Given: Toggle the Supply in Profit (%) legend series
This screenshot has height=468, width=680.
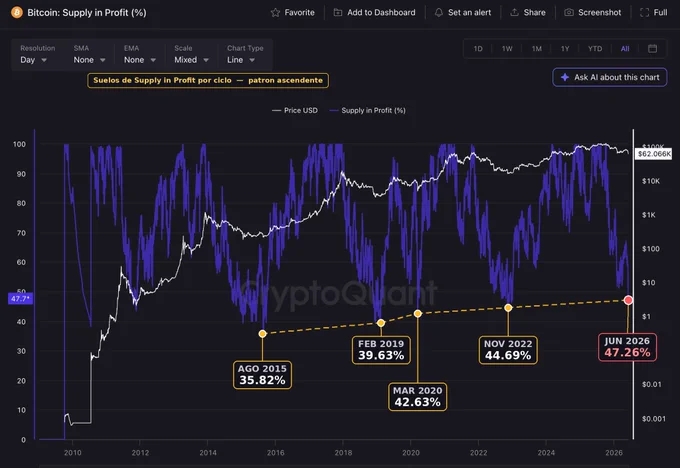Looking at the screenshot, I should 367,111.
